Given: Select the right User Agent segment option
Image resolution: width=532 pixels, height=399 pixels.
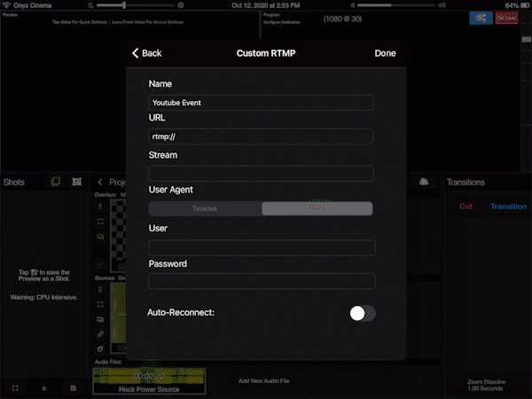Looking at the screenshot, I should click(x=317, y=208).
